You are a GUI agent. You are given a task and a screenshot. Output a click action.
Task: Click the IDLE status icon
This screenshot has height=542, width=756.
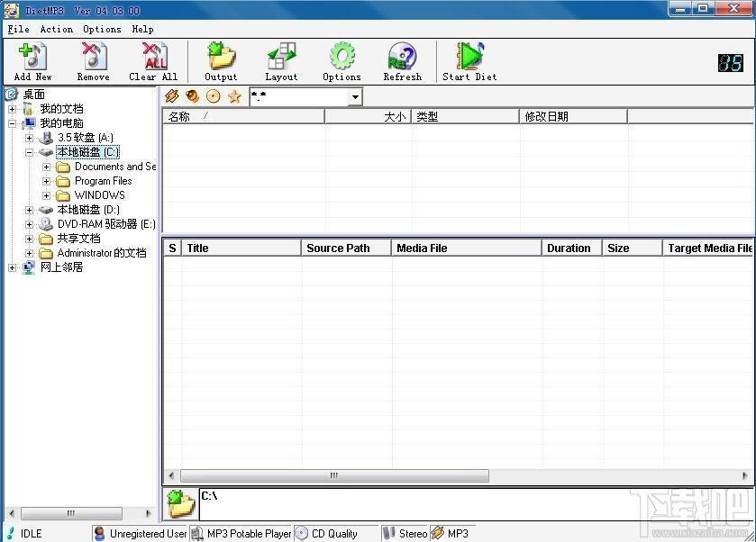click(x=11, y=533)
